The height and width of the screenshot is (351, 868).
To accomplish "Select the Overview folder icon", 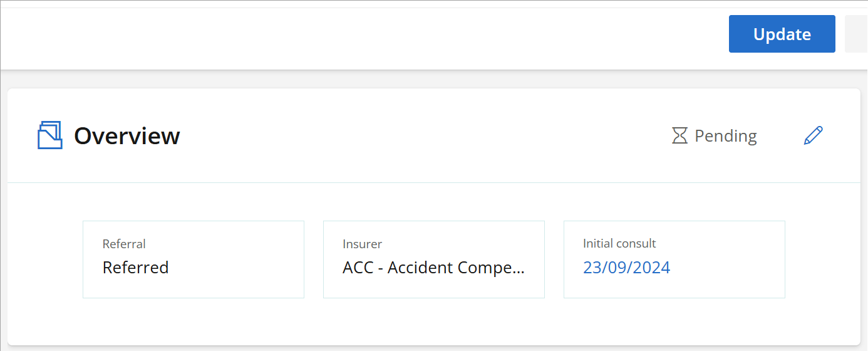I will pyautogui.click(x=50, y=135).
